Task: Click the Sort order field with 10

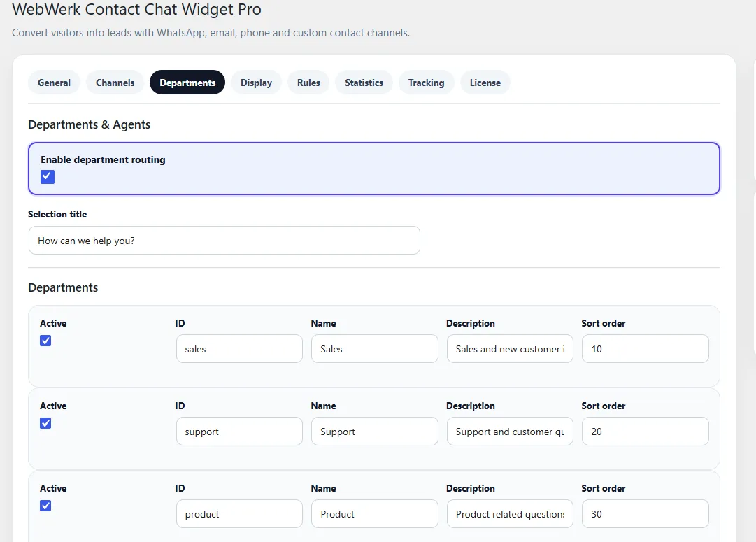Action: coord(645,349)
